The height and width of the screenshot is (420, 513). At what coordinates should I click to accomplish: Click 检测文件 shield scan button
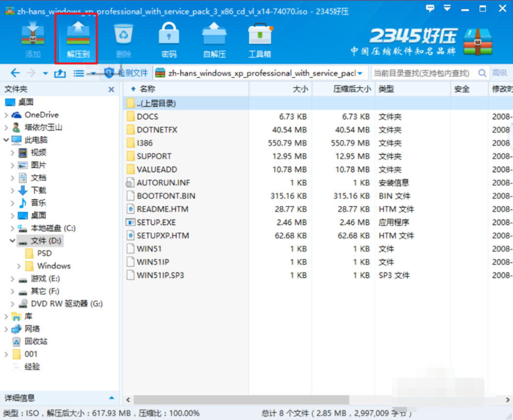click(x=126, y=73)
